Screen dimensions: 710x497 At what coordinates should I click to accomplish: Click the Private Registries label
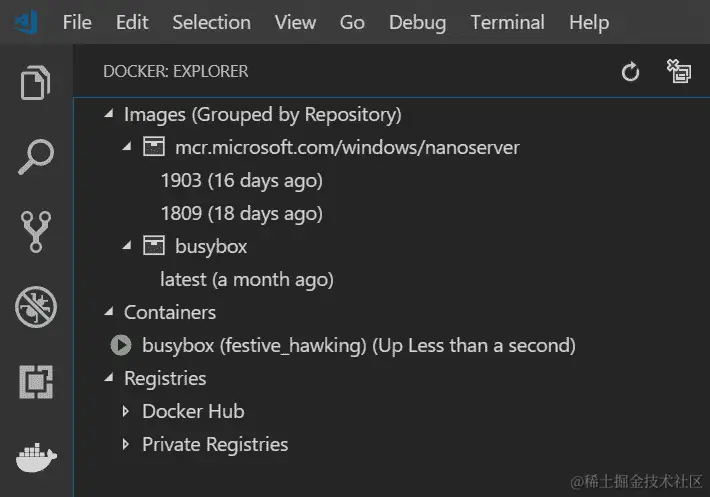click(215, 445)
